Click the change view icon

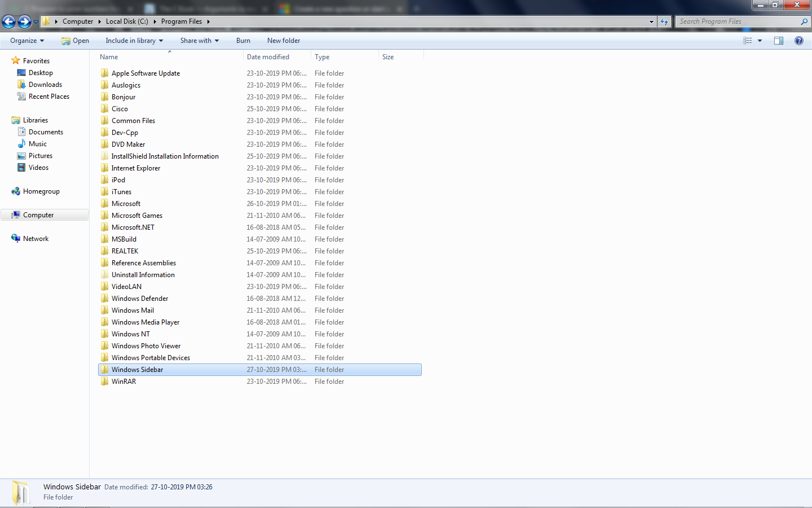tap(748, 41)
